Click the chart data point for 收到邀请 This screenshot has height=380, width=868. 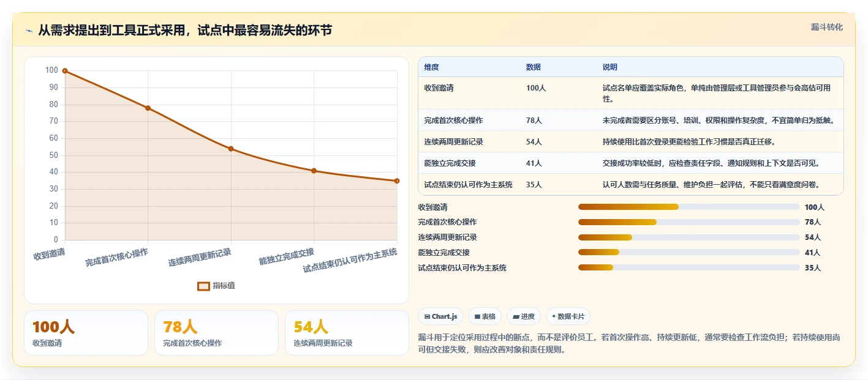(x=65, y=71)
